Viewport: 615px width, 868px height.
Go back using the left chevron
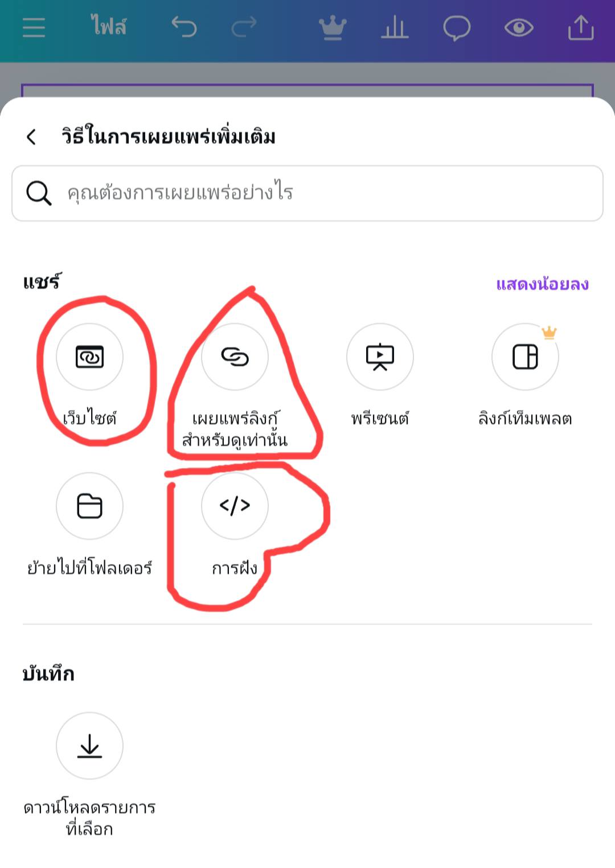point(32,137)
